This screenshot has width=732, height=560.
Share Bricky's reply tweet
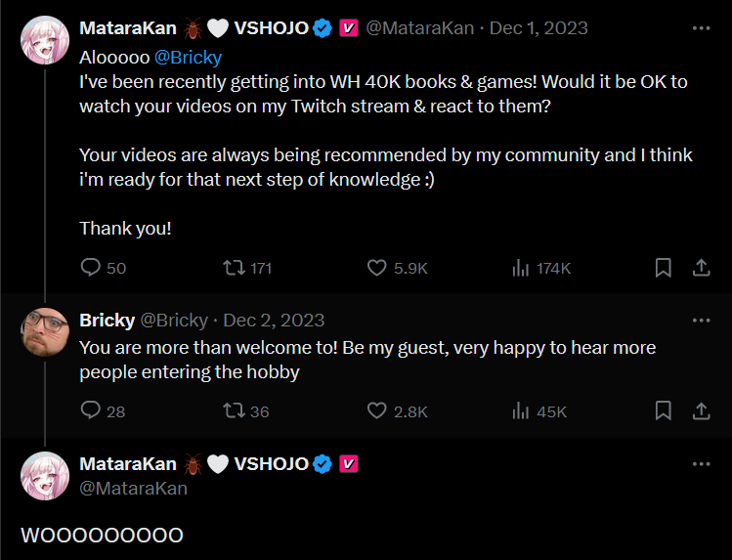tap(701, 410)
